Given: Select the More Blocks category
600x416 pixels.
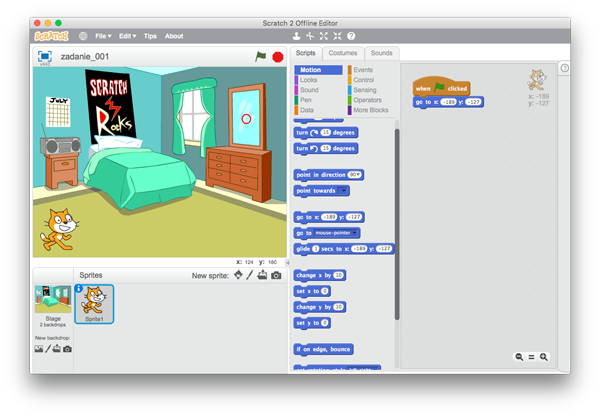Looking at the screenshot, I should click(371, 110).
